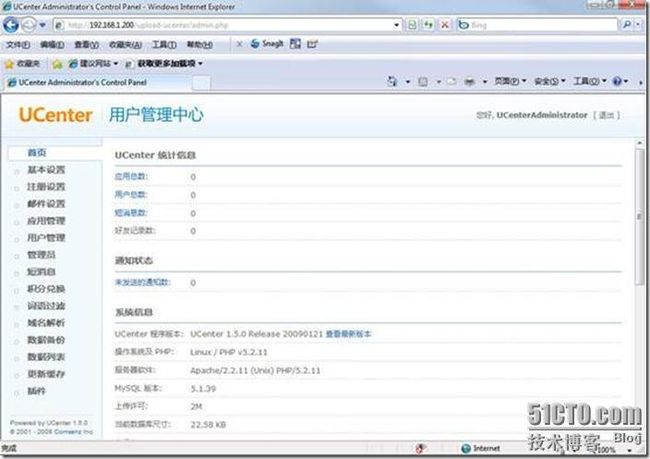Open the recent pages dropdown beside Forward
Image resolution: width=650 pixels, height=459 pixels.
42,25
